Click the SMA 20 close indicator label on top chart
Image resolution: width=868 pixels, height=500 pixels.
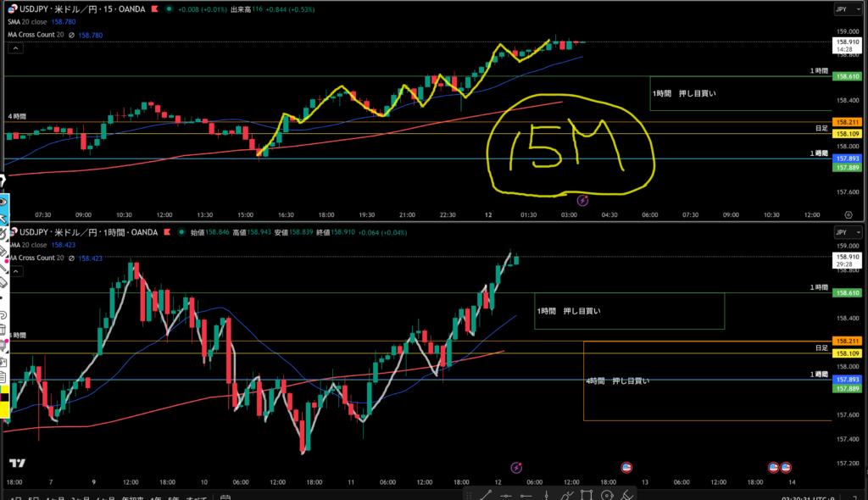point(28,23)
